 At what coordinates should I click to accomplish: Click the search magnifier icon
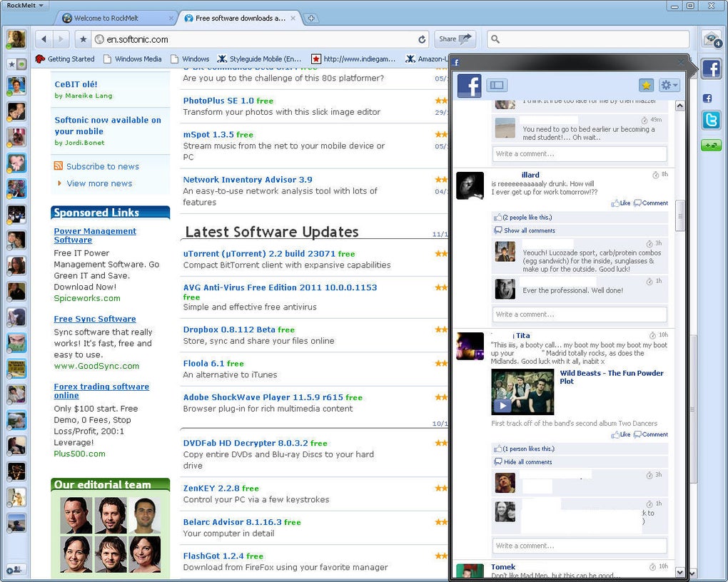pos(495,39)
